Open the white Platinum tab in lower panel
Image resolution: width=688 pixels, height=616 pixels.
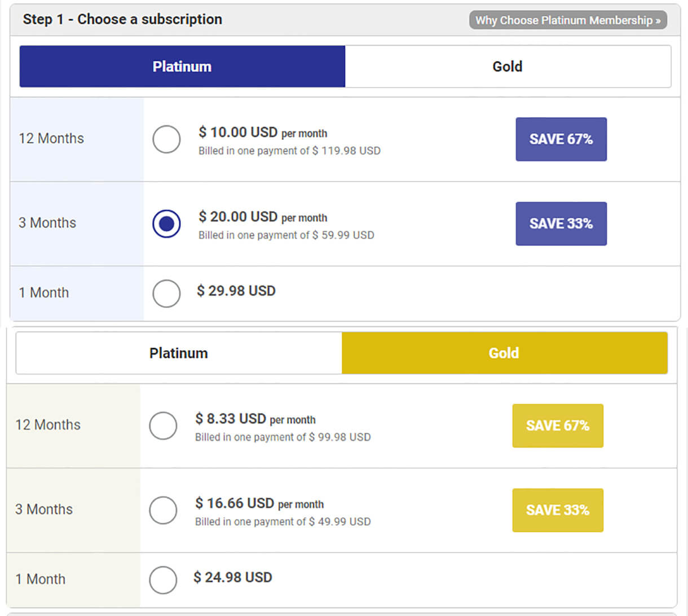click(x=179, y=353)
